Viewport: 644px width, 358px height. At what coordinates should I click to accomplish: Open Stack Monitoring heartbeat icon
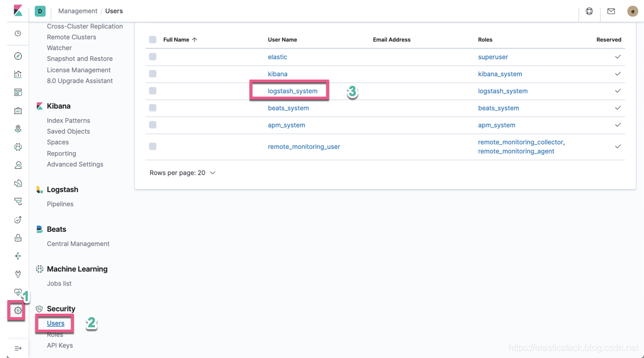(x=18, y=292)
